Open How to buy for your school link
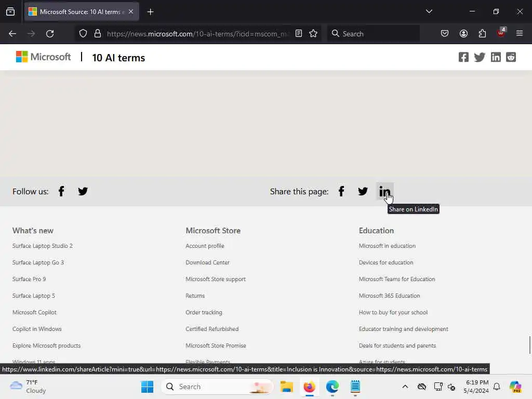The height and width of the screenshot is (399, 532). pos(393,312)
